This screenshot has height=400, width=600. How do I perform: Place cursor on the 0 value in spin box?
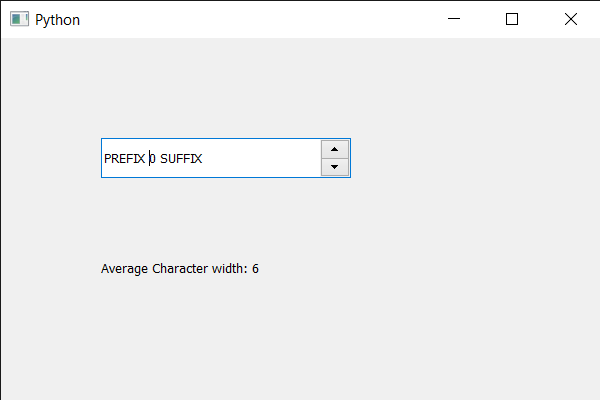pyautogui.click(x=152, y=158)
